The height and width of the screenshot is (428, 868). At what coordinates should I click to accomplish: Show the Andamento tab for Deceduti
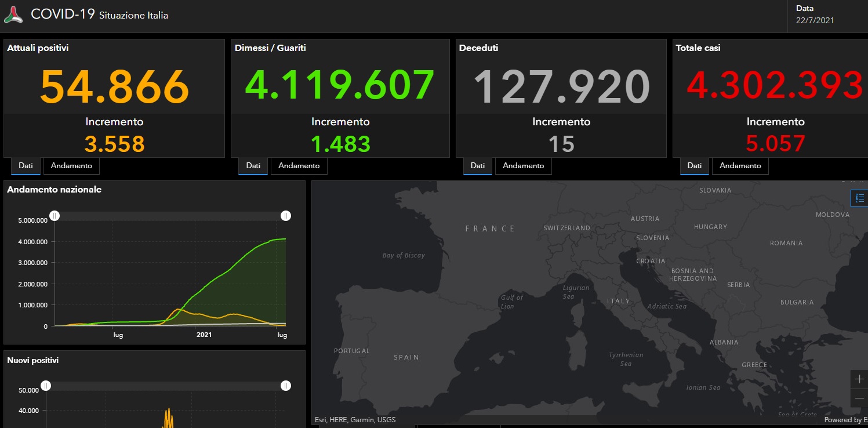pyautogui.click(x=523, y=166)
